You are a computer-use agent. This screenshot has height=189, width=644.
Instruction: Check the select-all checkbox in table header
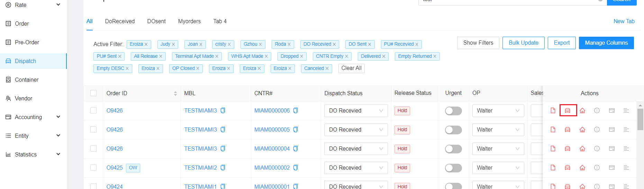tap(93, 93)
